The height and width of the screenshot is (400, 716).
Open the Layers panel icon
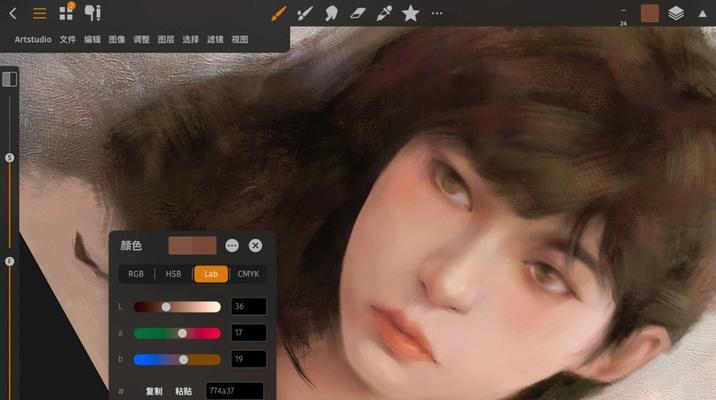(676, 13)
